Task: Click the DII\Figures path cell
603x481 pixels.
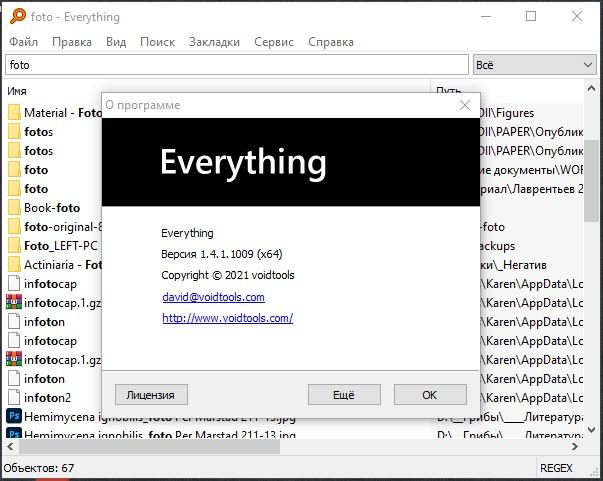Action: (x=507, y=113)
